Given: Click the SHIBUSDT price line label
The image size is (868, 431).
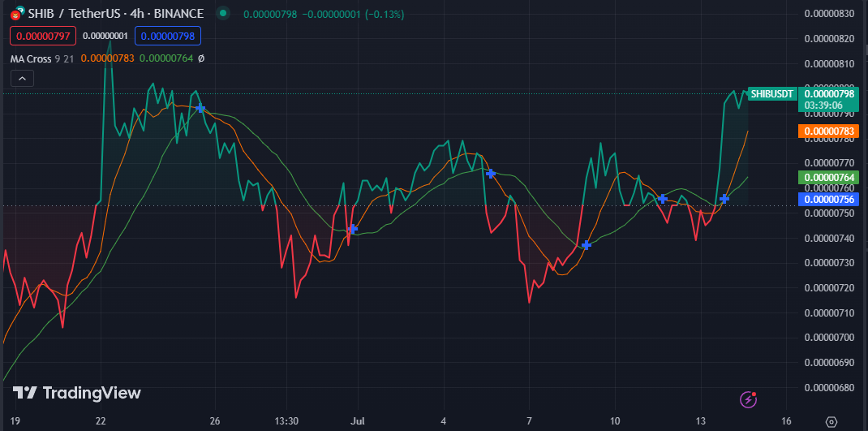Looking at the screenshot, I should (x=771, y=94).
